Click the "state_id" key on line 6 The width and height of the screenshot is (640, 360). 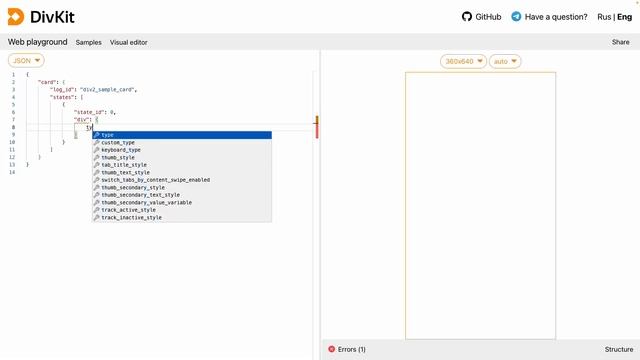(89, 112)
